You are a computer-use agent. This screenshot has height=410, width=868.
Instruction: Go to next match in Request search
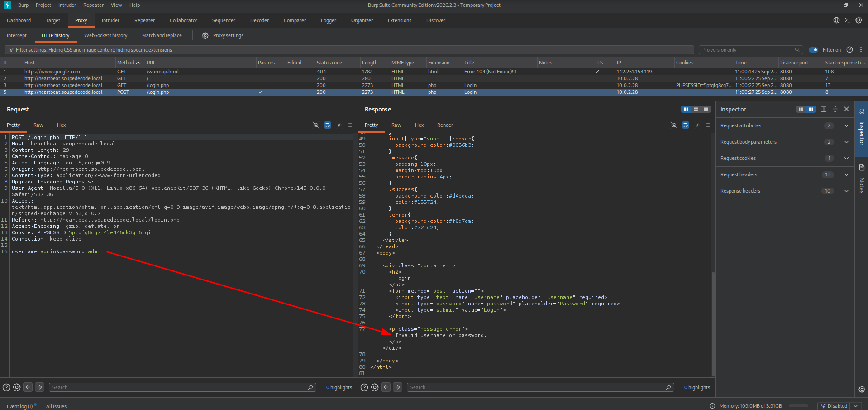(x=40, y=387)
